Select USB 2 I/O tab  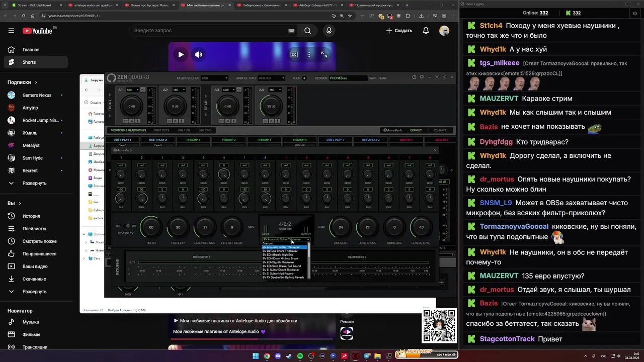click(205, 130)
